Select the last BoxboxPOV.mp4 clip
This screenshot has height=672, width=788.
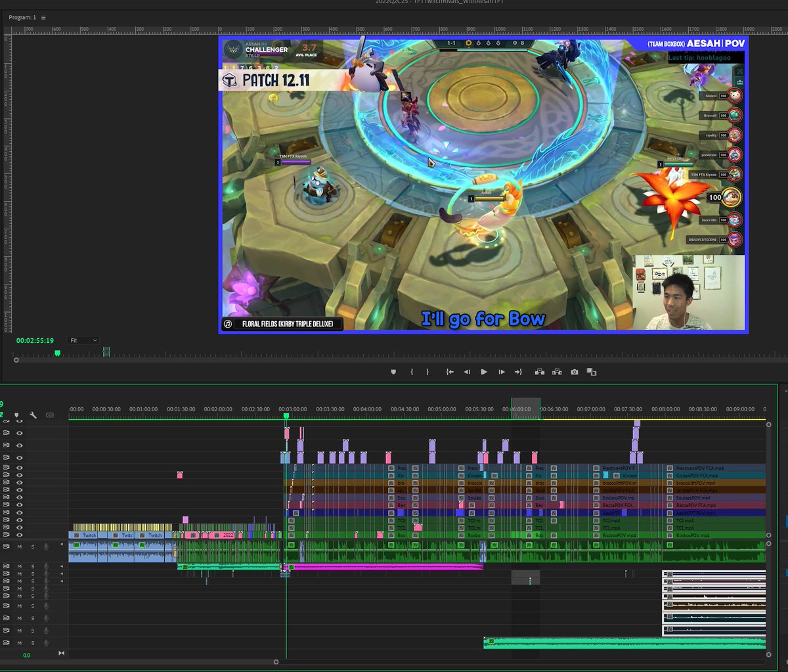click(x=714, y=535)
